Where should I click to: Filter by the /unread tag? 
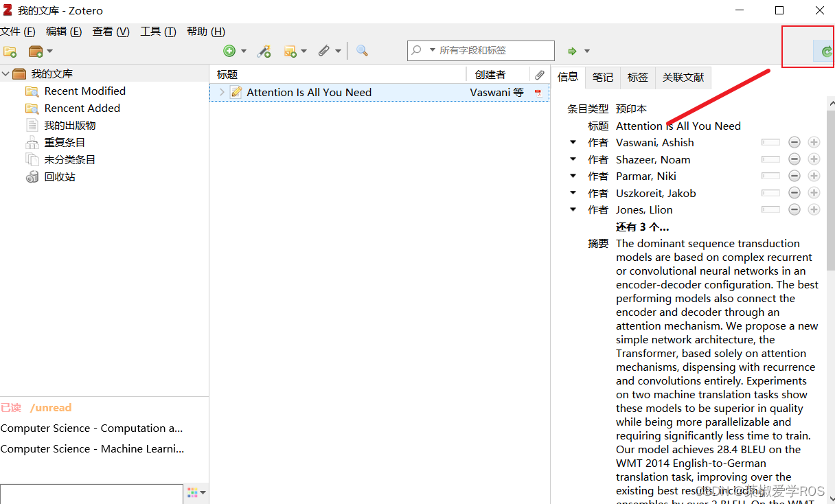tap(51, 408)
